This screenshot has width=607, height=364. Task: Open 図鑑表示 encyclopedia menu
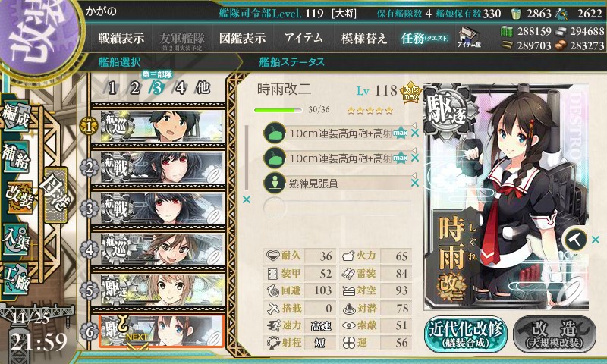point(242,38)
